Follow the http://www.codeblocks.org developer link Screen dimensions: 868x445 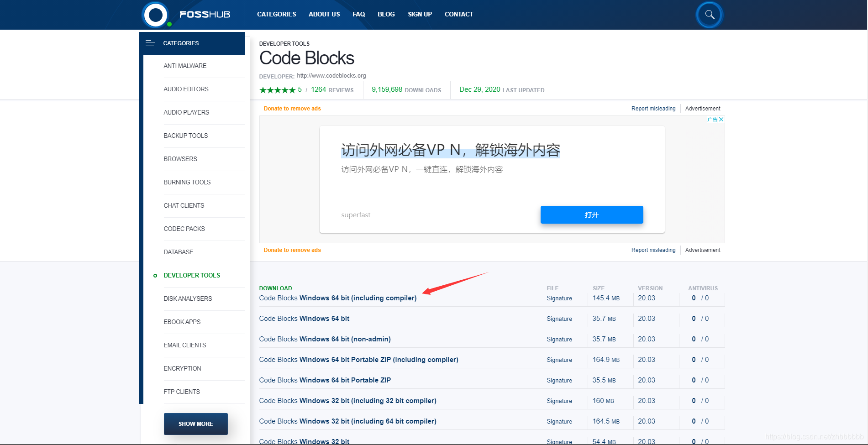point(331,75)
